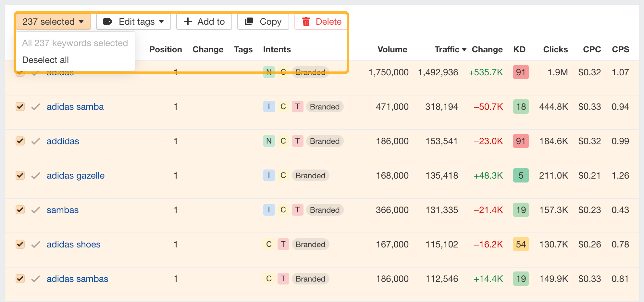Click the tag icon in Edit tags
Image resolution: width=644 pixels, height=302 pixels.
[107, 22]
